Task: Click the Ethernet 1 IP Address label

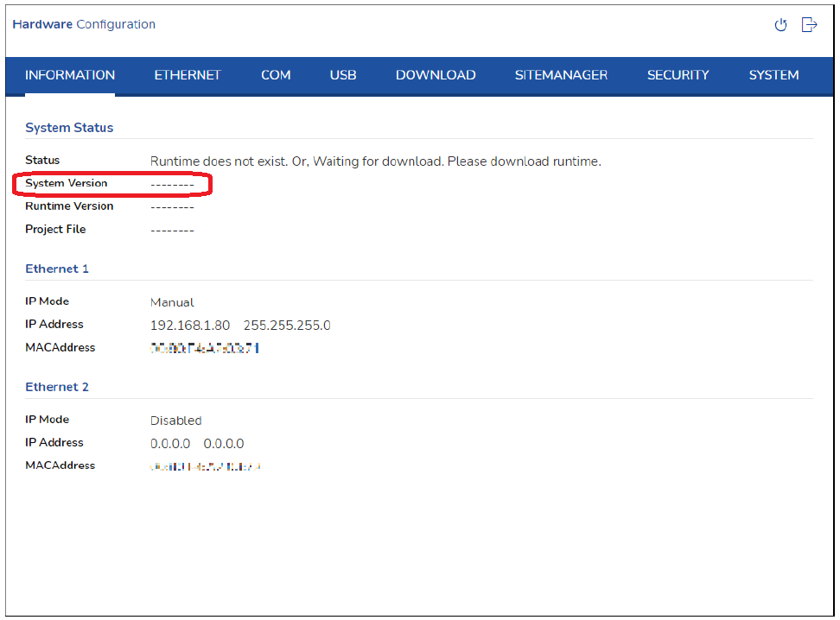Action: pos(54,325)
